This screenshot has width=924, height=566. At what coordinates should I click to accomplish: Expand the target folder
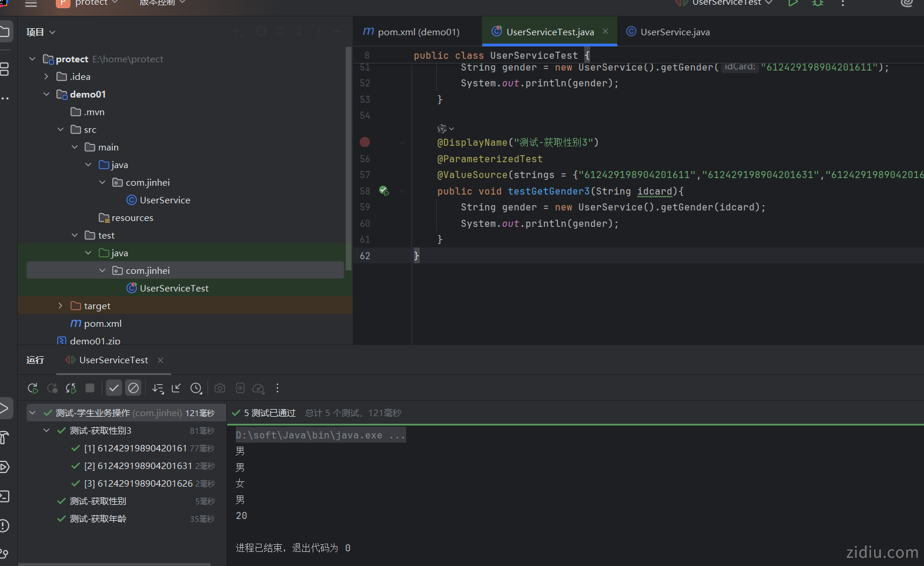click(x=61, y=306)
